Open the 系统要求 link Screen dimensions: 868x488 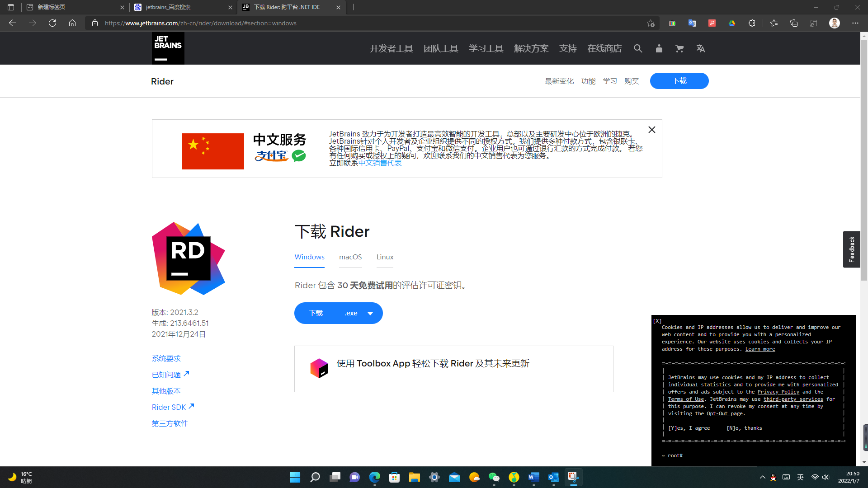(166, 358)
